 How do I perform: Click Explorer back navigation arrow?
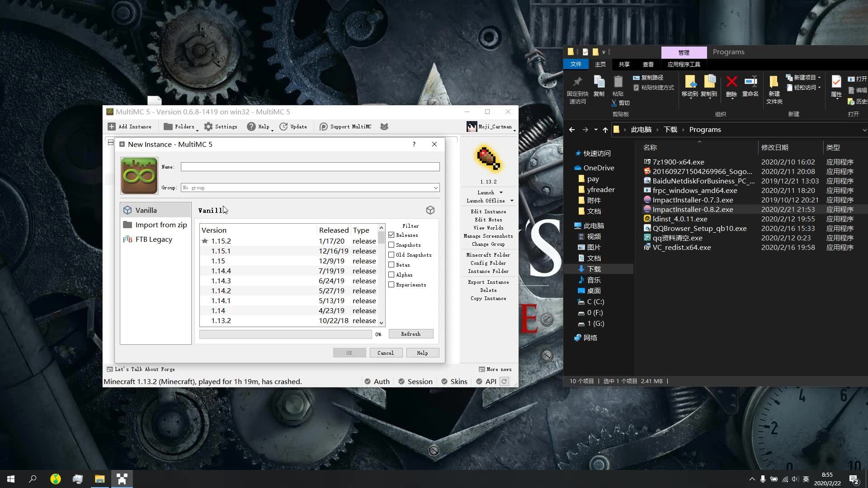(x=572, y=130)
